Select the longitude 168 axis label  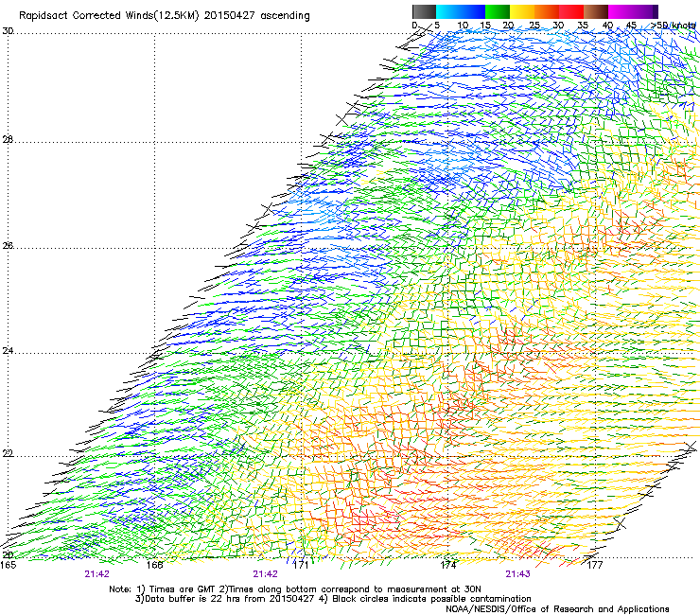point(154,565)
